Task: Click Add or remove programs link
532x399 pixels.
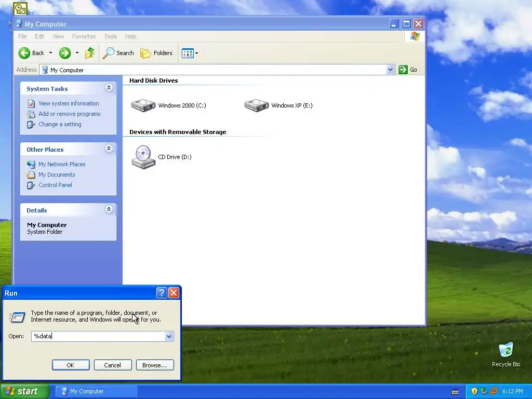Action: pyautogui.click(x=69, y=114)
